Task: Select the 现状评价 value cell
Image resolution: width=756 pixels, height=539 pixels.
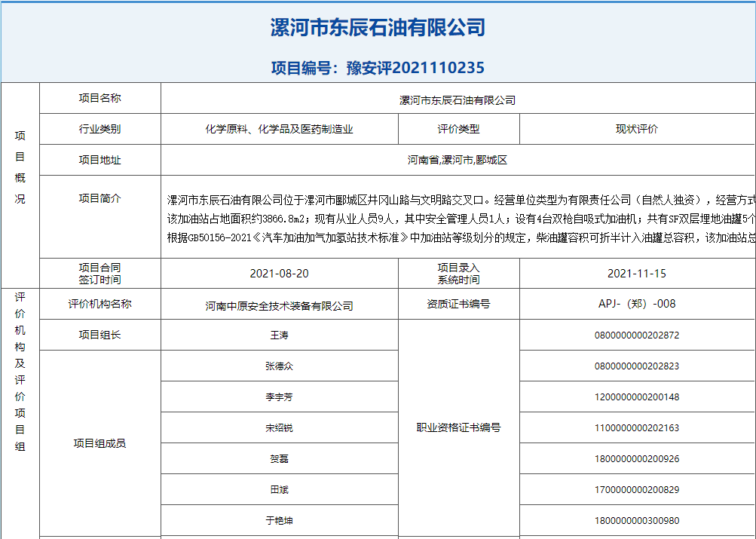Action: (x=638, y=129)
